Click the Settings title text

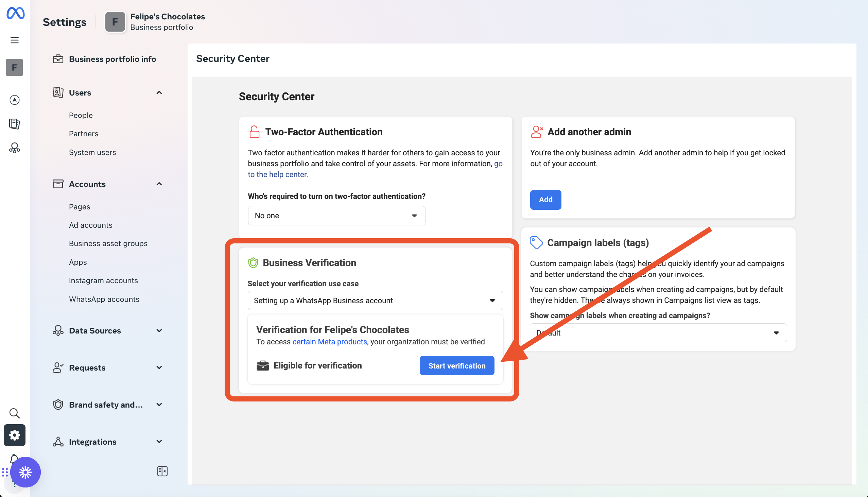[65, 22]
